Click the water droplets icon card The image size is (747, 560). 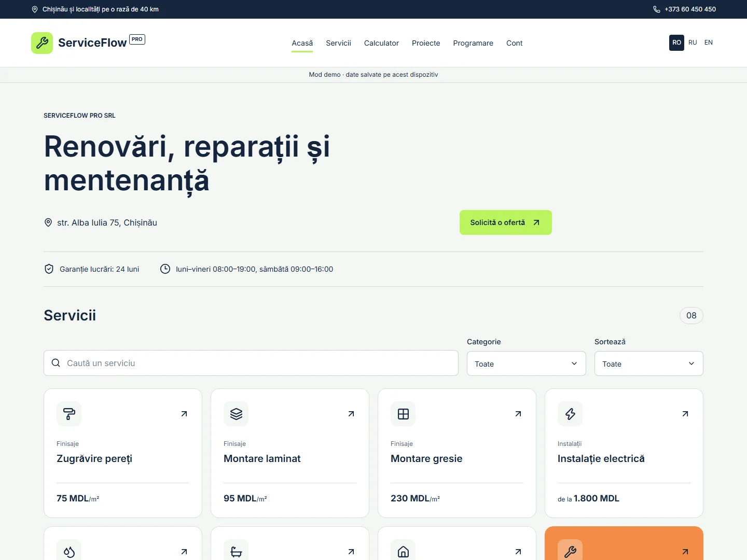[69, 552]
